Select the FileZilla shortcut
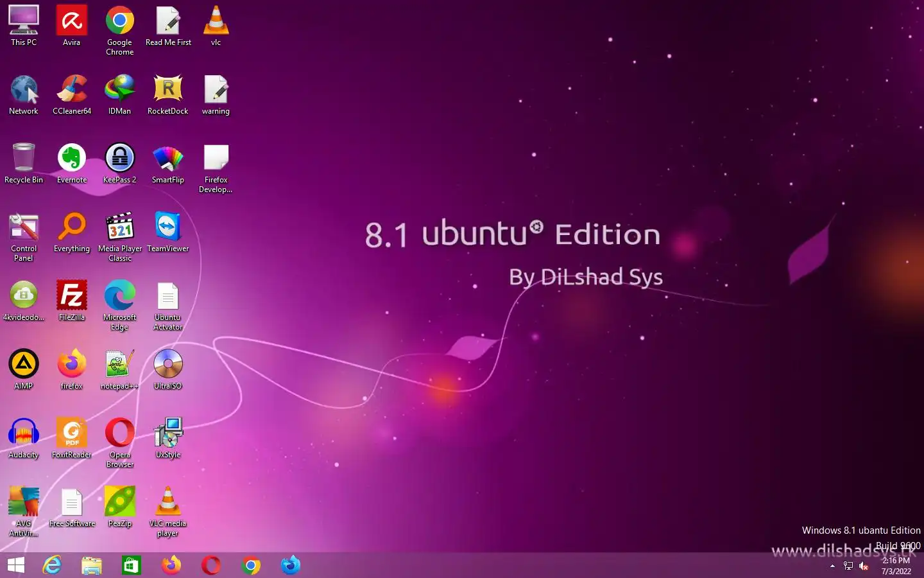The width and height of the screenshot is (924, 578). tap(72, 301)
